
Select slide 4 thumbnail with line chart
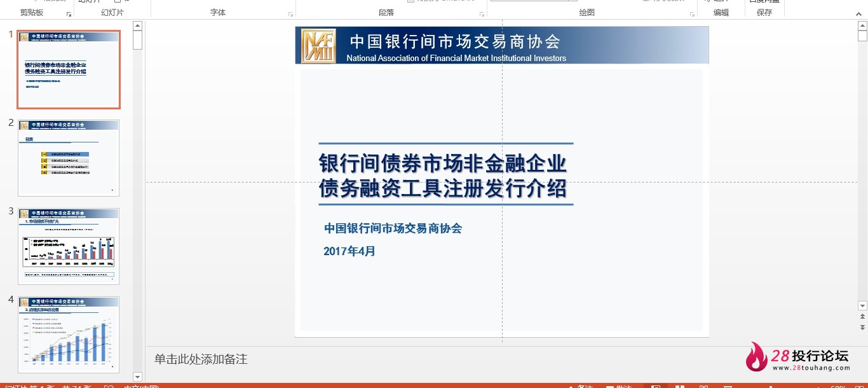point(69,334)
